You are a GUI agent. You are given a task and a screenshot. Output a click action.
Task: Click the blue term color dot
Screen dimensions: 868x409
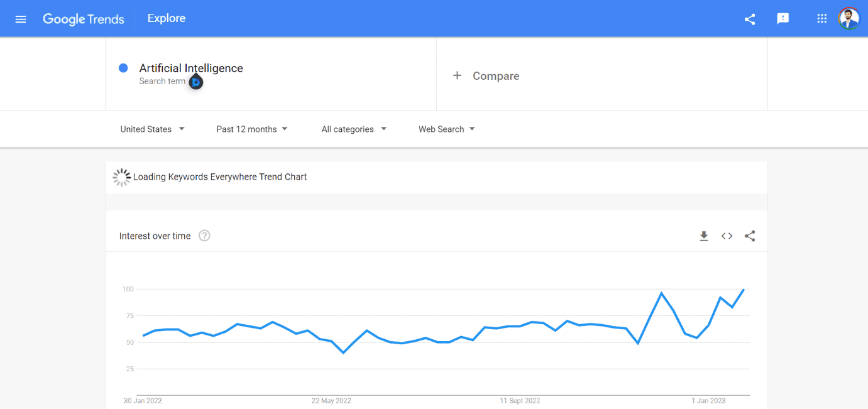123,68
